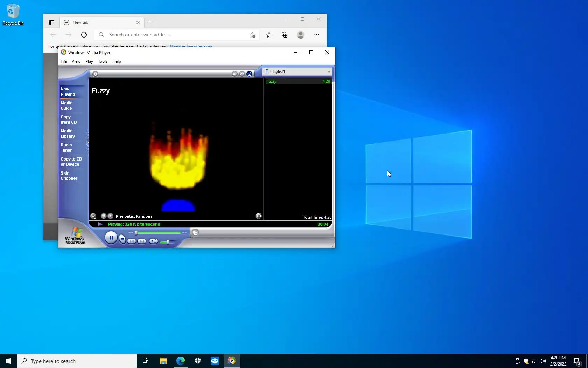Open the Edge Favorites list
The height and width of the screenshot is (368, 588).
269,35
